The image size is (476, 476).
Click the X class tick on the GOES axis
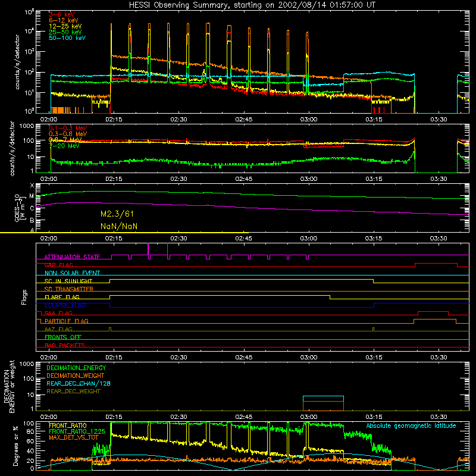pyautogui.click(x=32, y=186)
